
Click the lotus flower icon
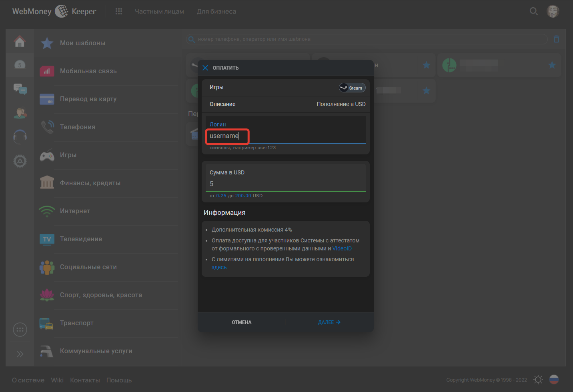click(47, 295)
